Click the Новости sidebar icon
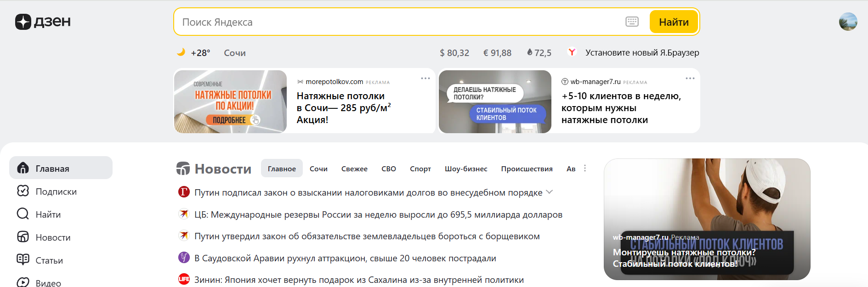The width and height of the screenshot is (868, 287). tap(23, 237)
